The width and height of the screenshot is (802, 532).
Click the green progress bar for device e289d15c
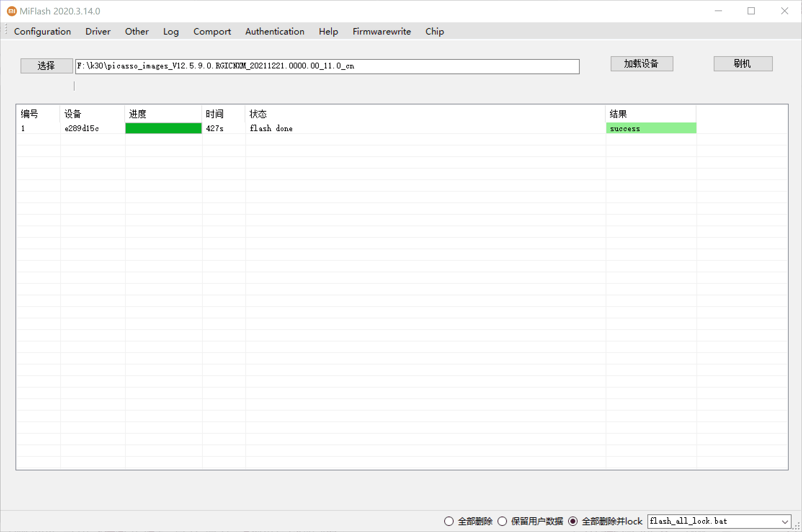tap(163, 128)
